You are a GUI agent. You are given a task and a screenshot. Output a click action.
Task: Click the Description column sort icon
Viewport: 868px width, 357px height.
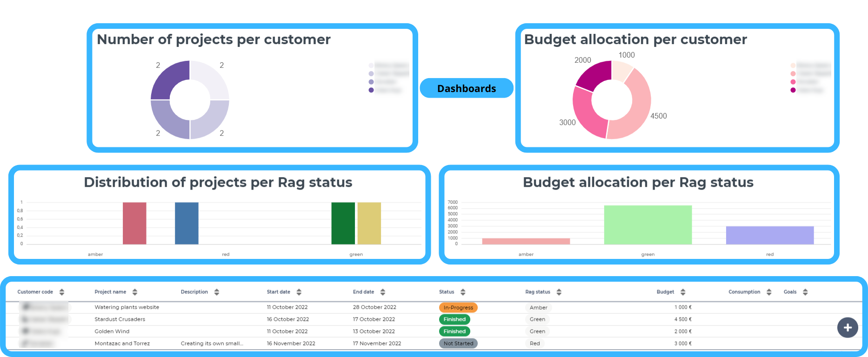click(x=217, y=292)
